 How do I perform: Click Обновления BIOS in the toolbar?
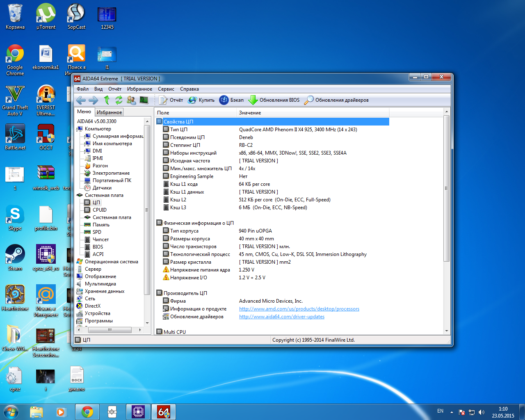click(274, 100)
